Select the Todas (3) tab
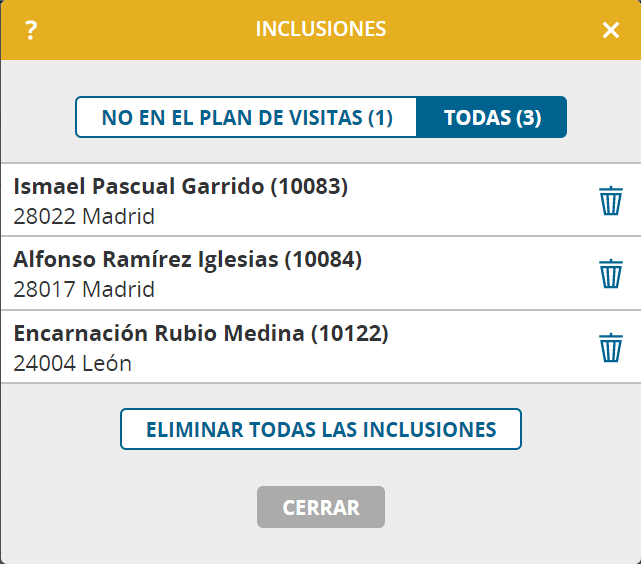The height and width of the screenshot is (564, 641). pyautogui.click(x=492, y=117)
